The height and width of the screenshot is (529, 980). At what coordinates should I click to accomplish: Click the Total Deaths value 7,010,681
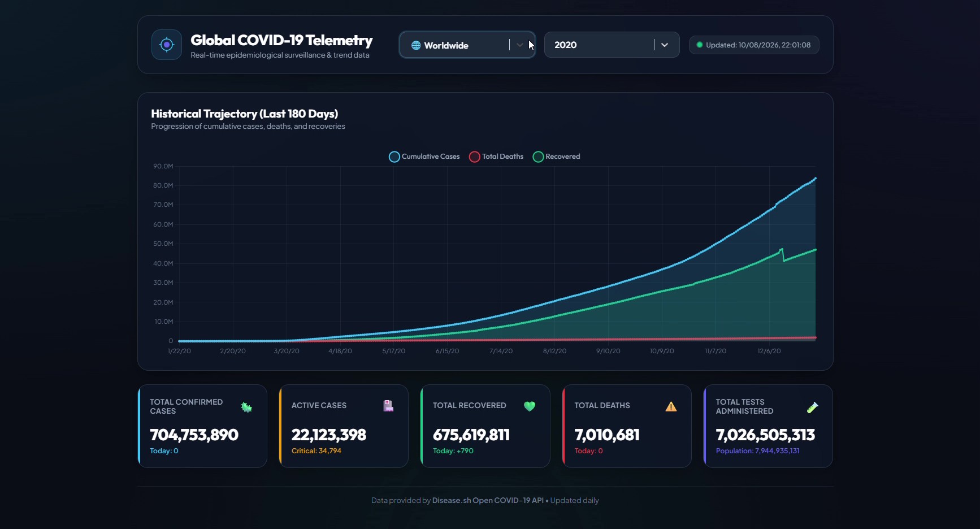tap(607, 435)
